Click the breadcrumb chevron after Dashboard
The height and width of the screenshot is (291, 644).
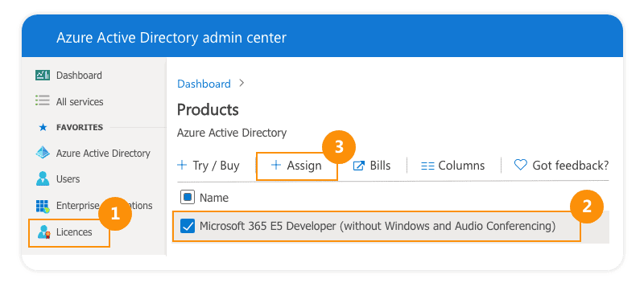(x=242, y=84)
